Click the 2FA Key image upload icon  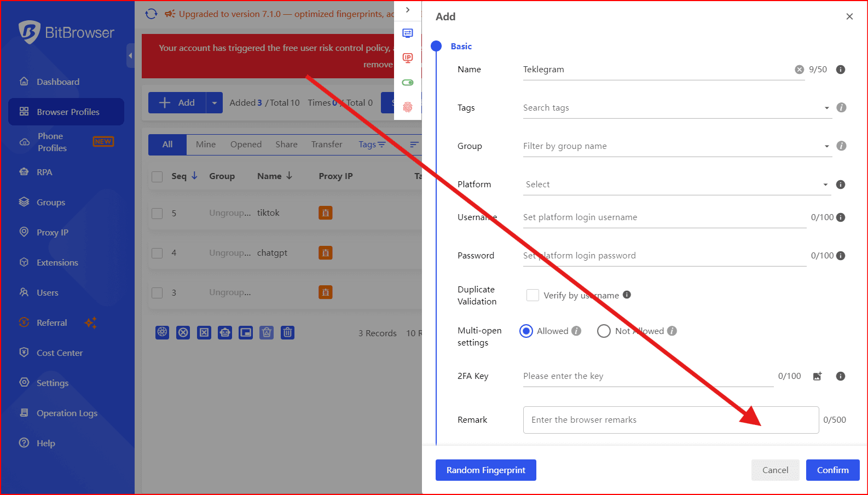[817, 376]
